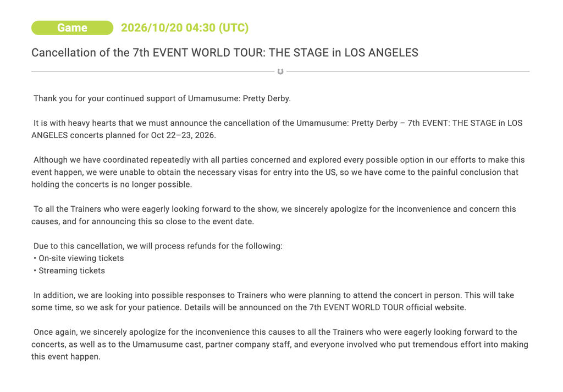Click the Cancellation of the 7th EVENT headline

(225, 52)
